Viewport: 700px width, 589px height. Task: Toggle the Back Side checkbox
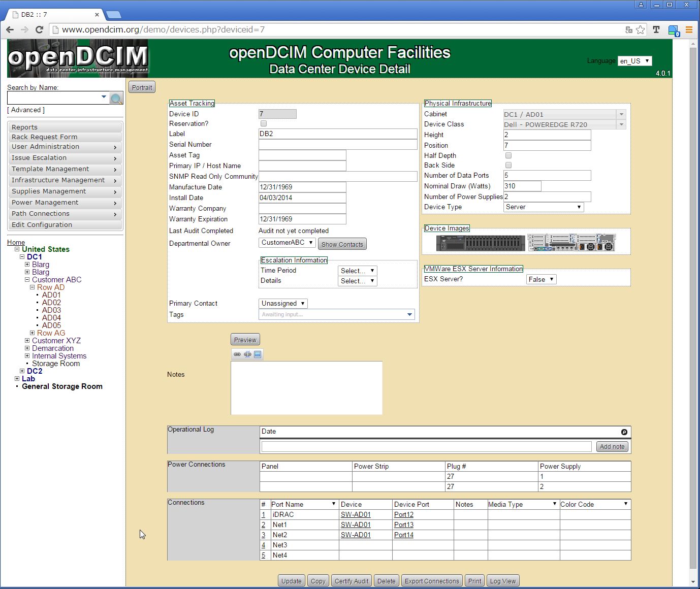tap(508, 165)
